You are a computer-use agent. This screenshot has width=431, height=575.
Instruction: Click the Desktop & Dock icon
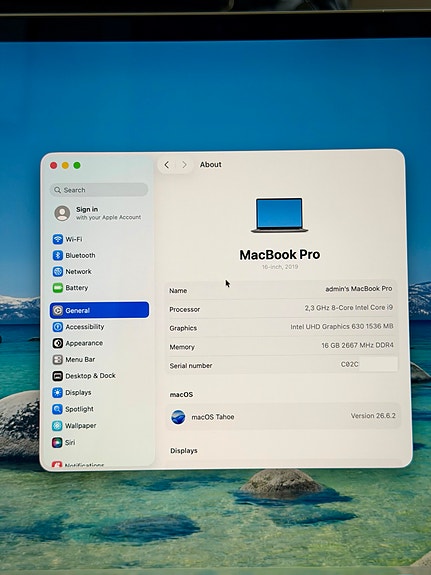(x=58, y=376)
